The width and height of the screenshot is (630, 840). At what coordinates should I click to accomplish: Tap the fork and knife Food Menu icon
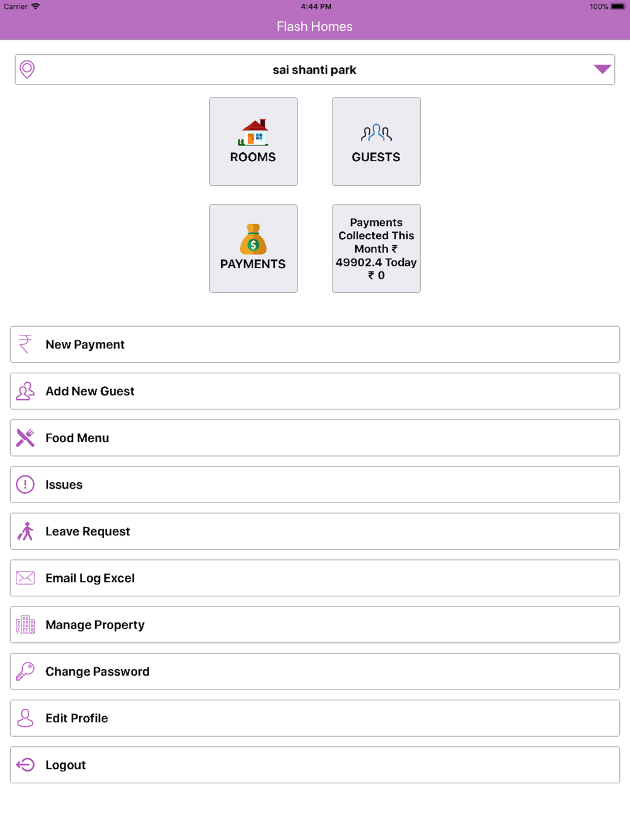[x=25, y=438]
